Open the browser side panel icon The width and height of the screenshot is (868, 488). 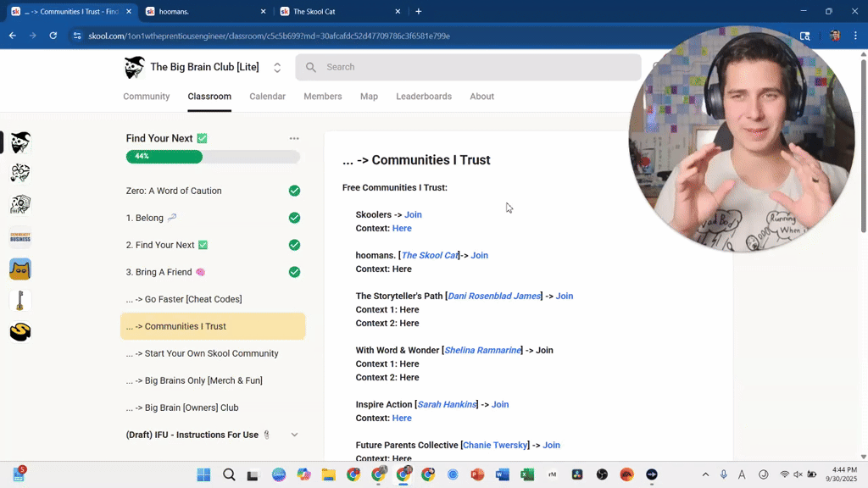805,36
